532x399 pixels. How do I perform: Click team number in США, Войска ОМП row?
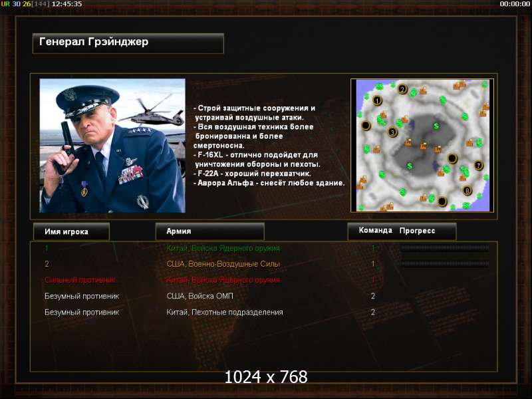(373, 296)
